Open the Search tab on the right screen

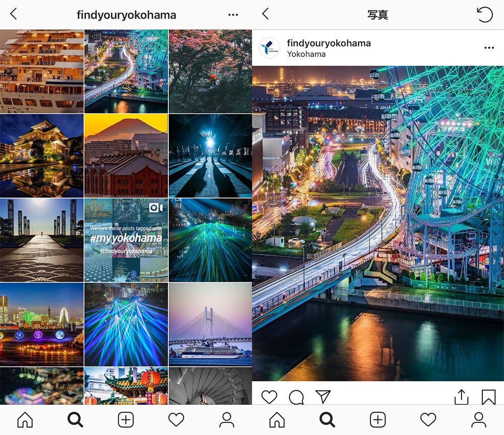point(327,420)
